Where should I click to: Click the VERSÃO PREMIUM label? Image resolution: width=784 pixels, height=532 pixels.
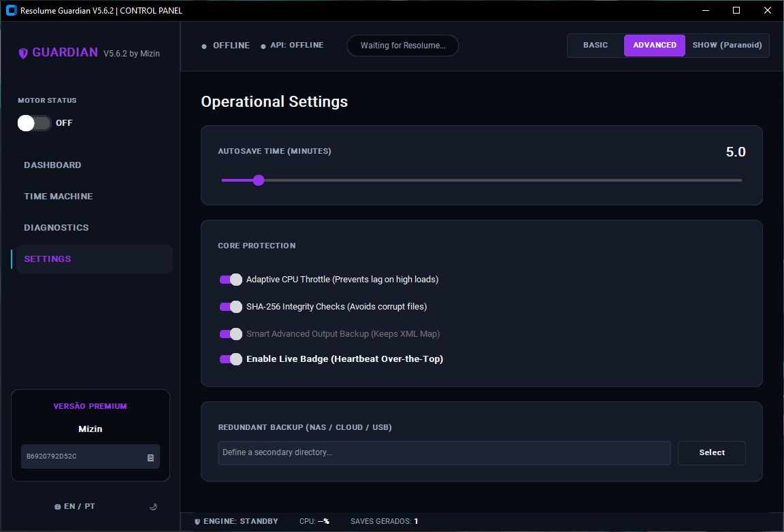(90, 407)
